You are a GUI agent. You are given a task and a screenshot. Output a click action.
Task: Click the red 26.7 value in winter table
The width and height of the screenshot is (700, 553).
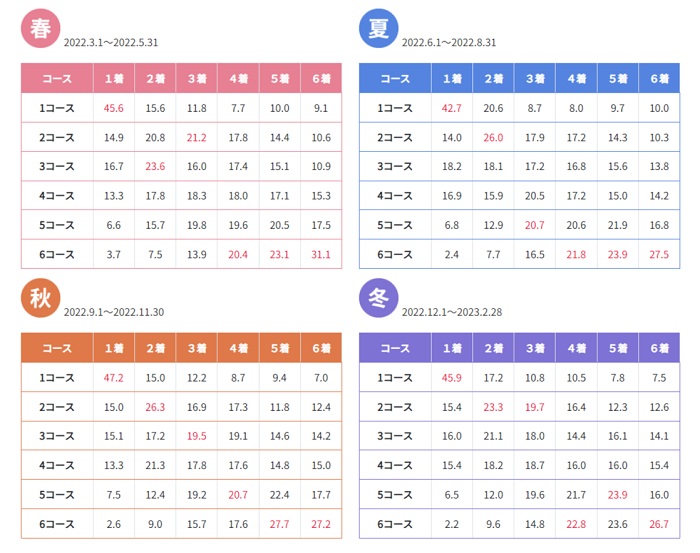coord(659,524)
